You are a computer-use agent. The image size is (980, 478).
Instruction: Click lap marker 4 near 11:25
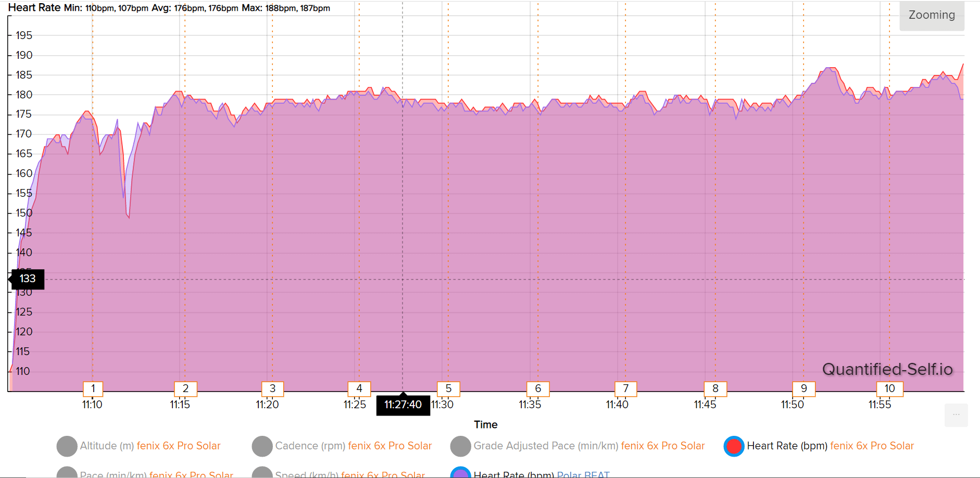click(359, 388)
